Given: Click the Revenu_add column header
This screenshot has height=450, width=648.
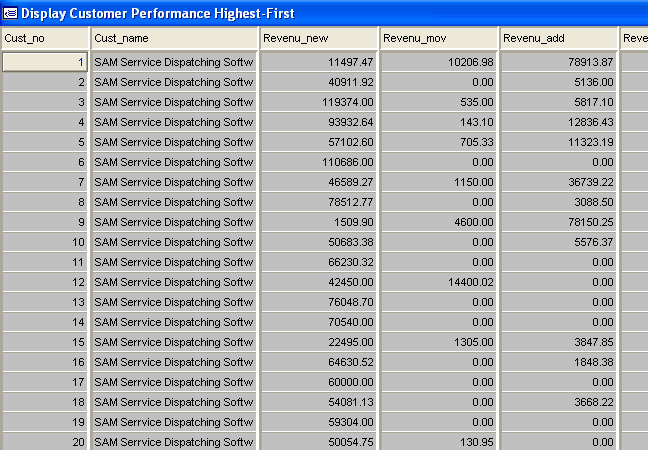Looking at the screenshot, I should pos(559,38).
